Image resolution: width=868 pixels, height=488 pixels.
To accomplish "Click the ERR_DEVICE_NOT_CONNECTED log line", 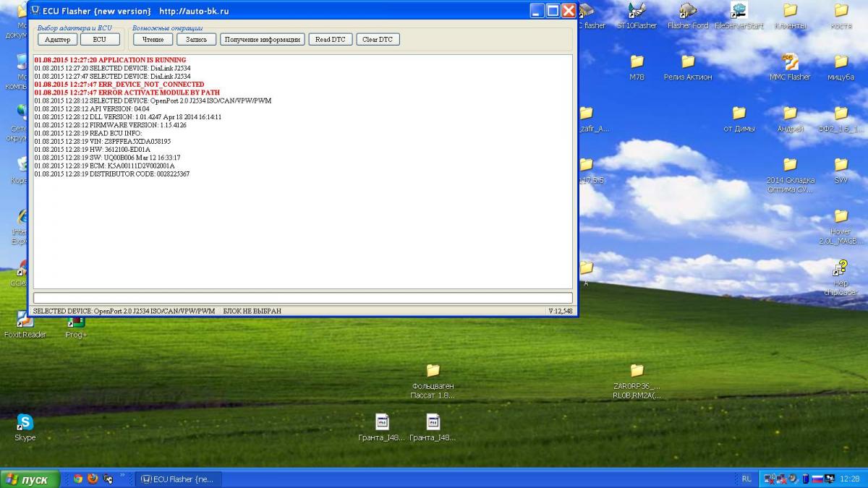I will tap(119, 84).
